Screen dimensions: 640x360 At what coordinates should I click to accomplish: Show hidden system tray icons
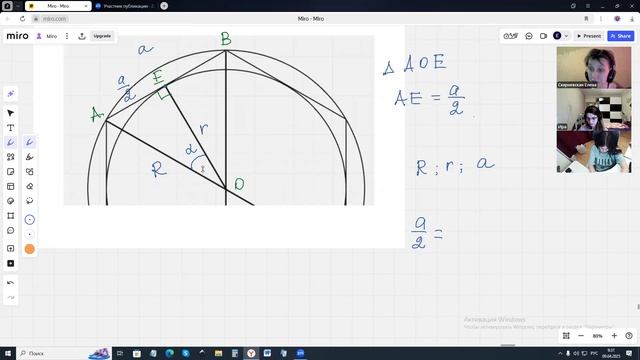point(560,353)
